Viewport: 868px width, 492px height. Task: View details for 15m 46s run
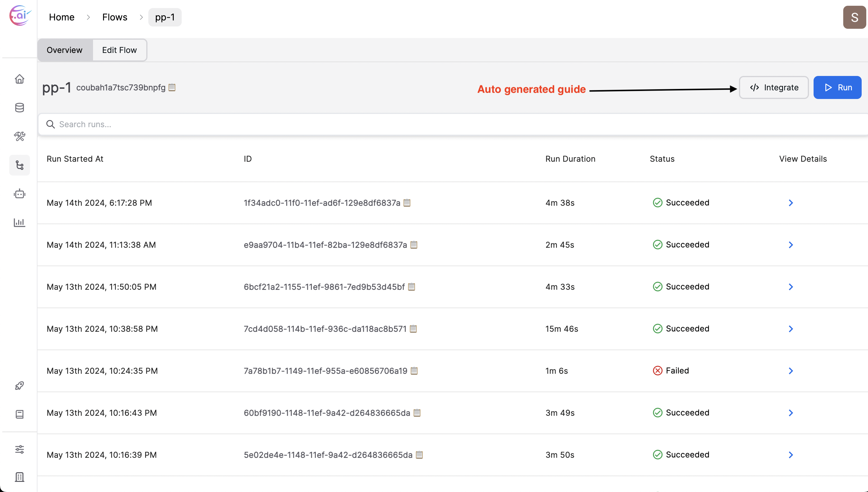click(791, 329)
